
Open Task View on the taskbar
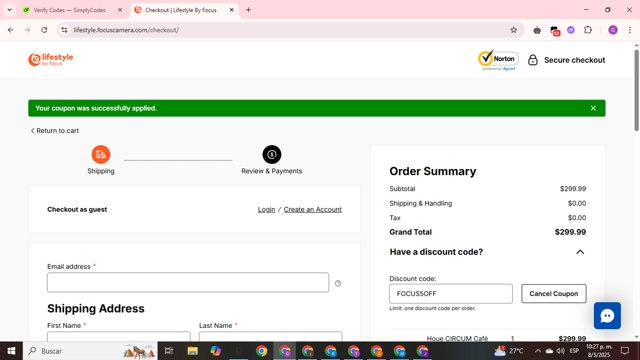click(169, 351)
